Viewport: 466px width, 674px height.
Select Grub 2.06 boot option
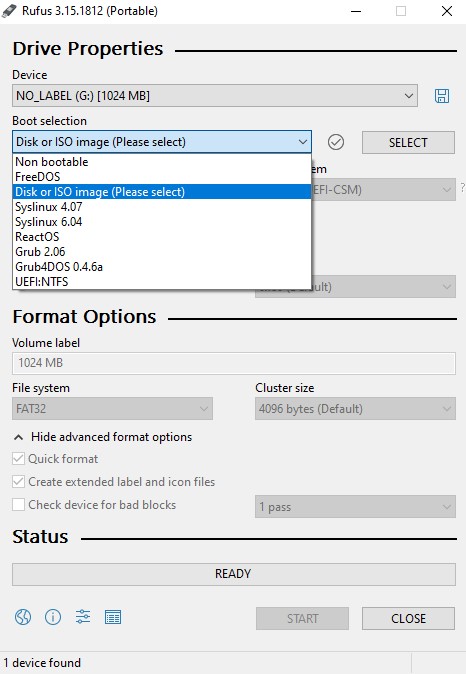[x=162, y=252]
